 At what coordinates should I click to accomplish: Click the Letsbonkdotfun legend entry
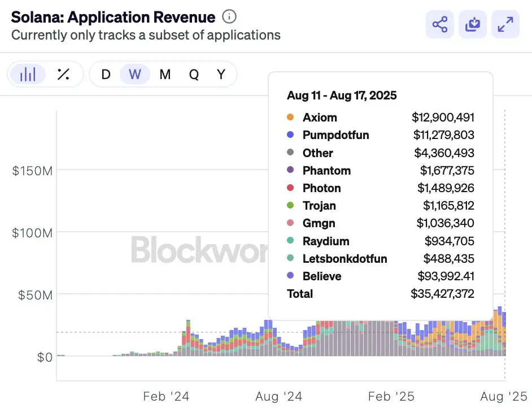[345, 259]
